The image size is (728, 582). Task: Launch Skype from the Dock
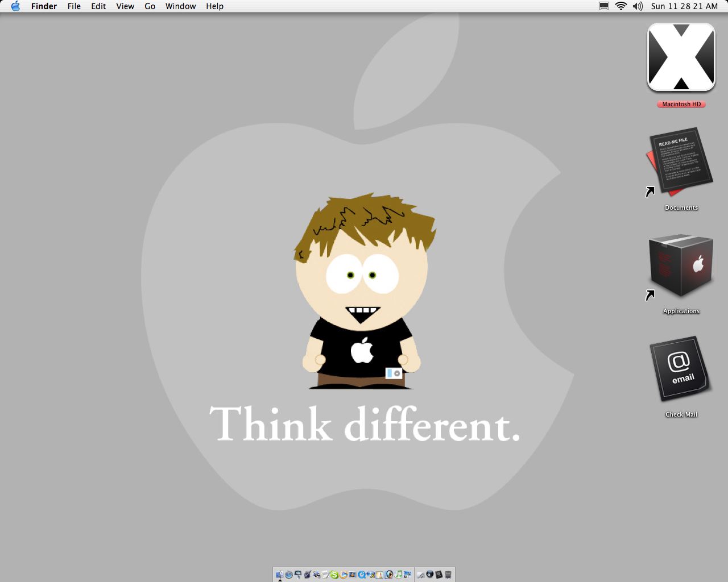coord(334,575)
